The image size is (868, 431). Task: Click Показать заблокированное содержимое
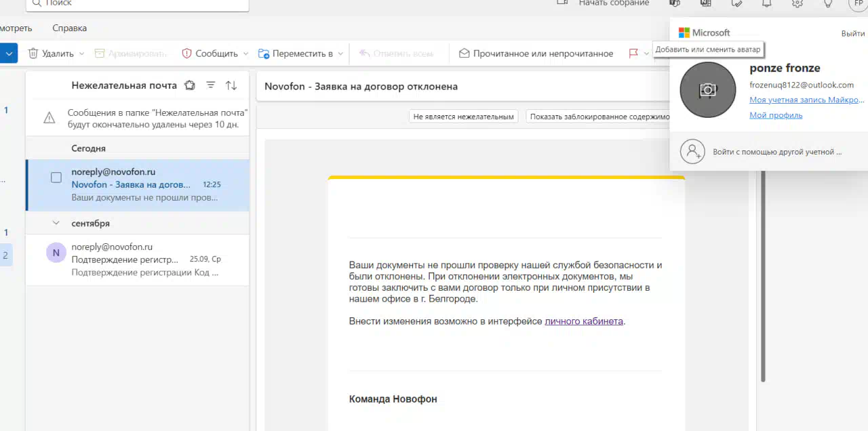[x=599, y=117]
